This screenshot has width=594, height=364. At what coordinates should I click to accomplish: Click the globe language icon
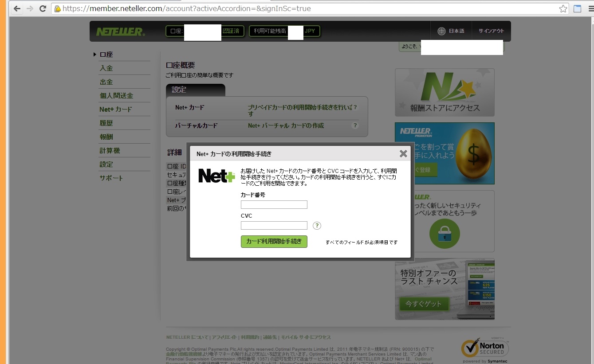point(441,31)
